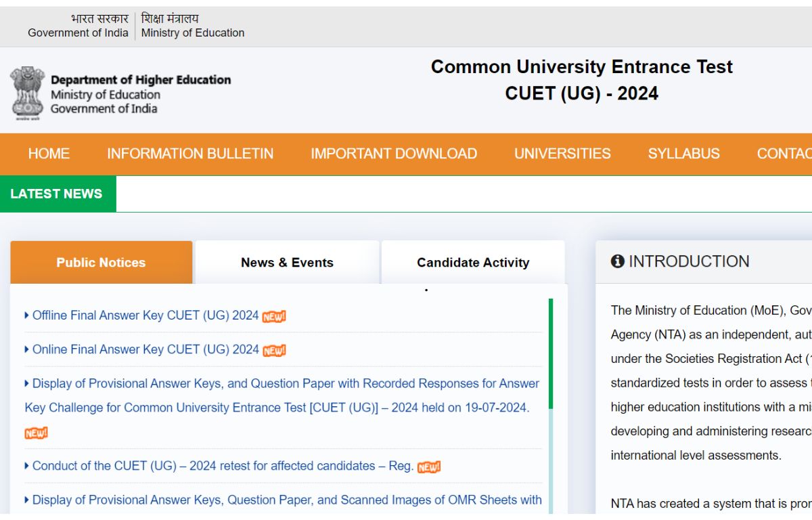Switch to News & Events tab
Image resolution: width=812 pixels, height=520 pixels.
pos(287,262)
